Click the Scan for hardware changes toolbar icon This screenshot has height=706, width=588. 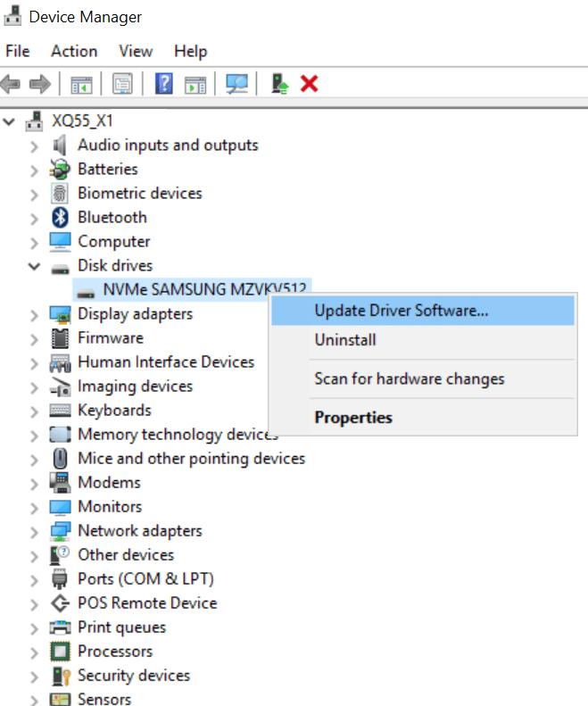point(236,84)
